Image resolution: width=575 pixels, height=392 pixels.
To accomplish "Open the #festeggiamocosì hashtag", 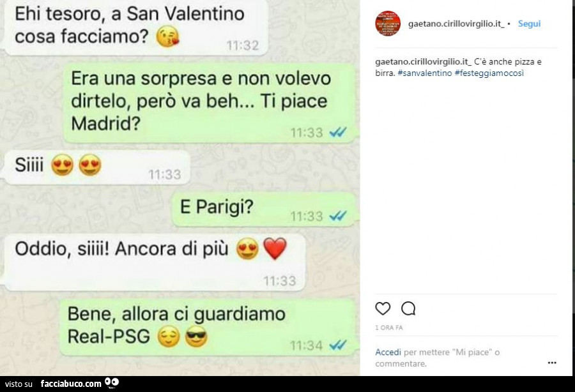I will coord(489,73).
